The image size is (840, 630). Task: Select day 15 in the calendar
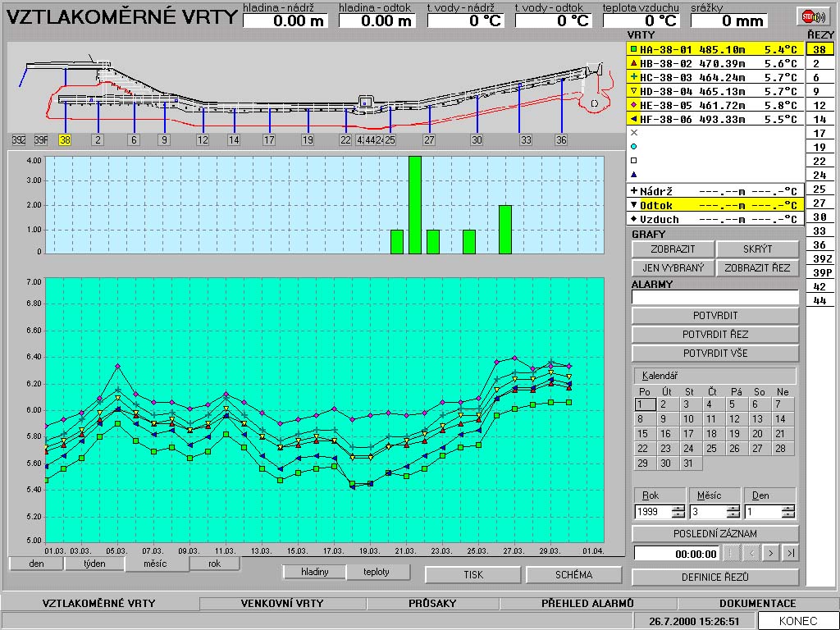[x=643, y=434]
